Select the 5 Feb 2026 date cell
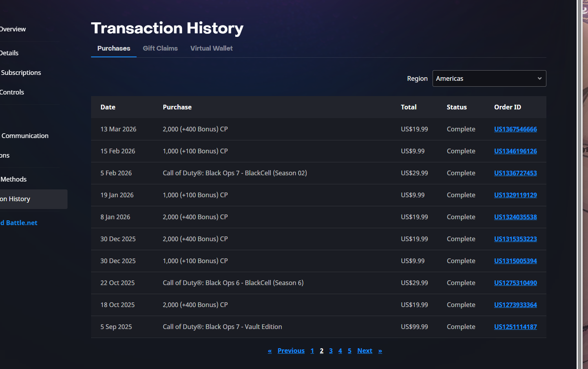This screenshot has height=369, width=588. pos(116,173)
